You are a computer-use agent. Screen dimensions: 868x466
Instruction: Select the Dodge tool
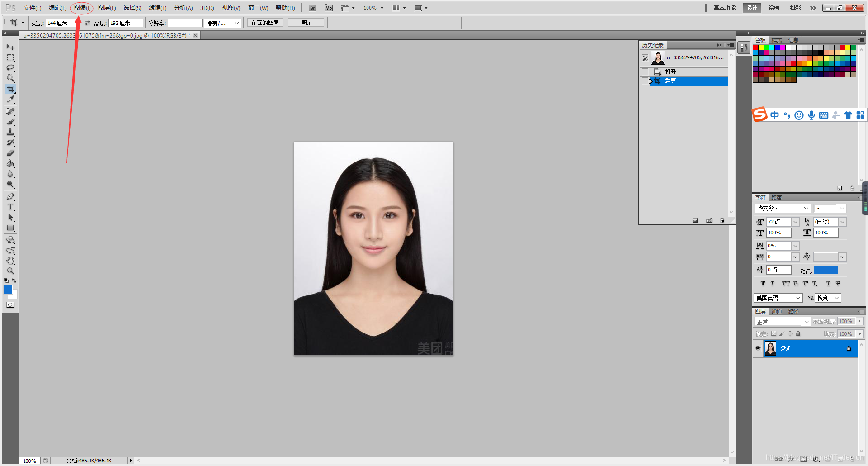(10, 184)
